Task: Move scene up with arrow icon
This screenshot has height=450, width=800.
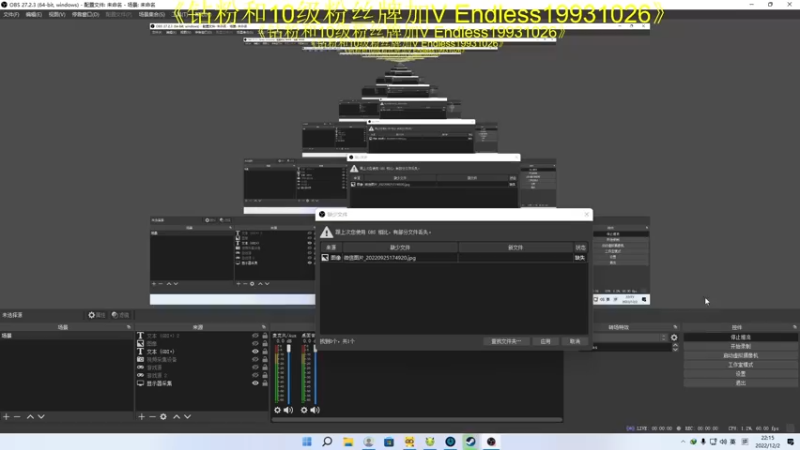Action: point(30,417)
